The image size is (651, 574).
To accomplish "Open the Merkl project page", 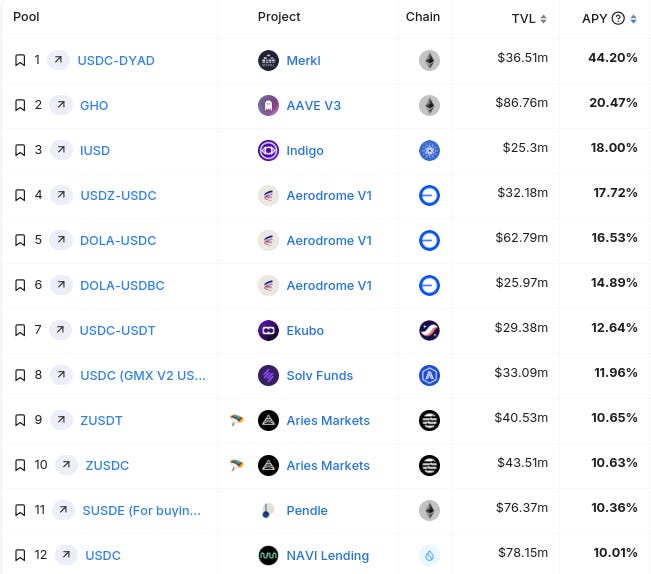I will coord(303,61).
